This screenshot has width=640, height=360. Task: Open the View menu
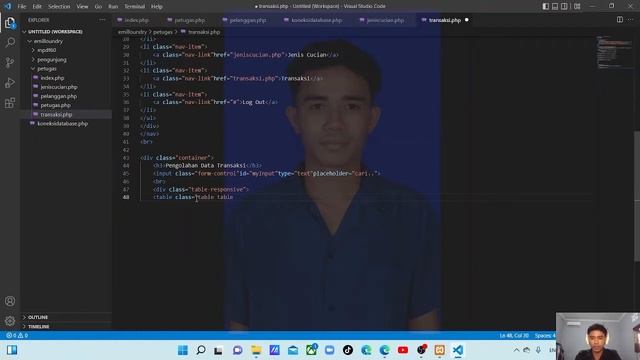(x=82, y=7)
